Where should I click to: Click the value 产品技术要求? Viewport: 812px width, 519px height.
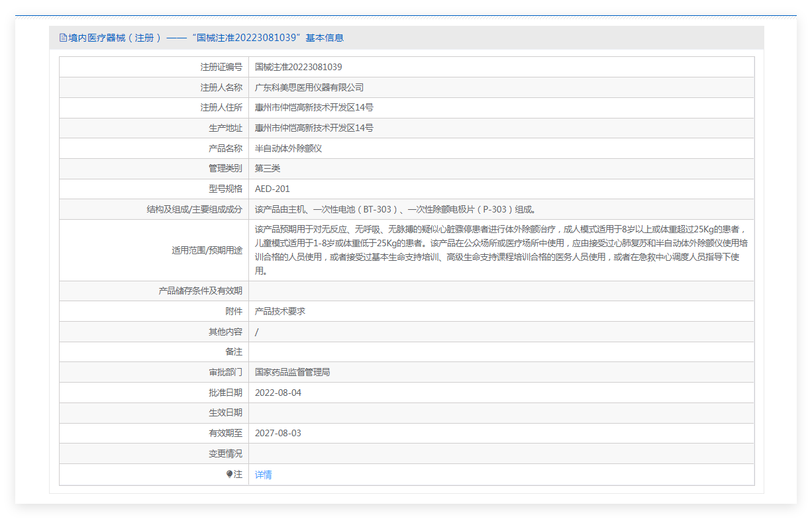(x=280, y=311)
